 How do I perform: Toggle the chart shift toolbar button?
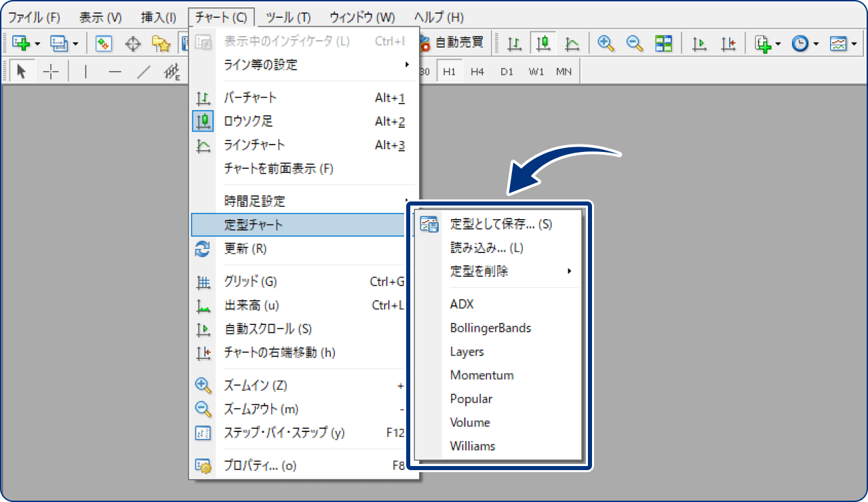coord(728,43)
